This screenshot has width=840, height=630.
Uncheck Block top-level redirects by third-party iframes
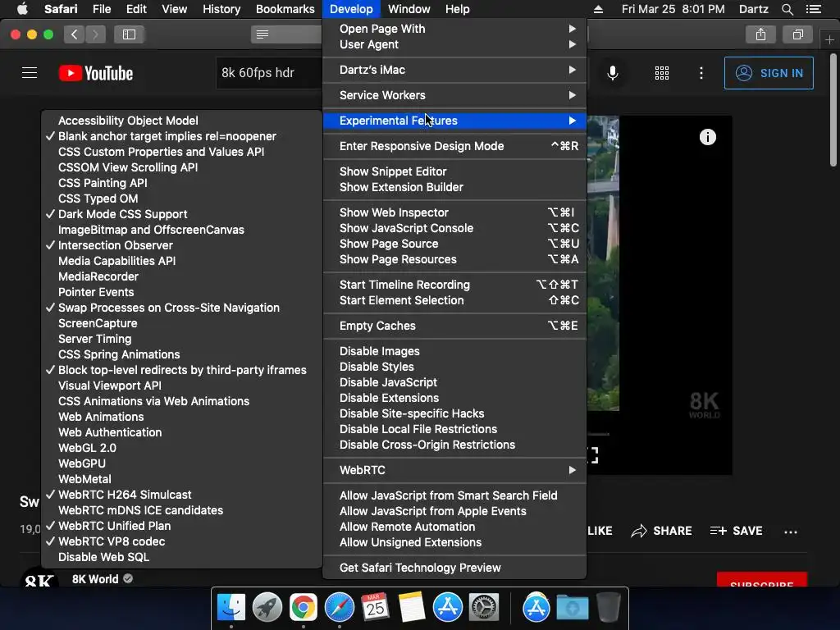181,370
